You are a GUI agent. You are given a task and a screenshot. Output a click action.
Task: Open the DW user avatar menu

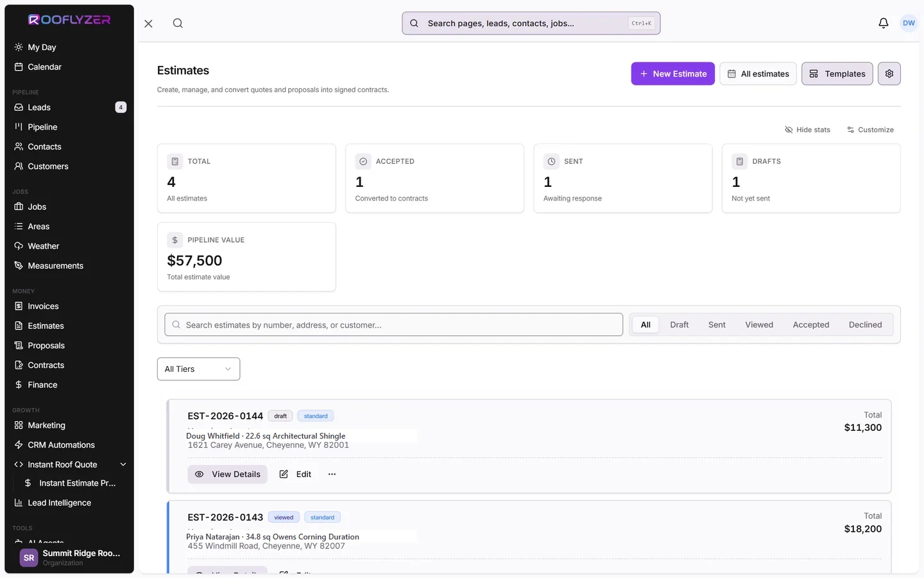coord(909,23)
